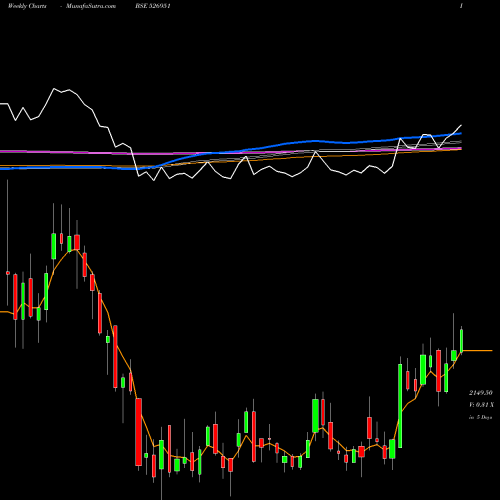Click the last green candlestick on the right
Viewport: 500px width, 500px height.
pyautogui.click(x=462, y=340)
